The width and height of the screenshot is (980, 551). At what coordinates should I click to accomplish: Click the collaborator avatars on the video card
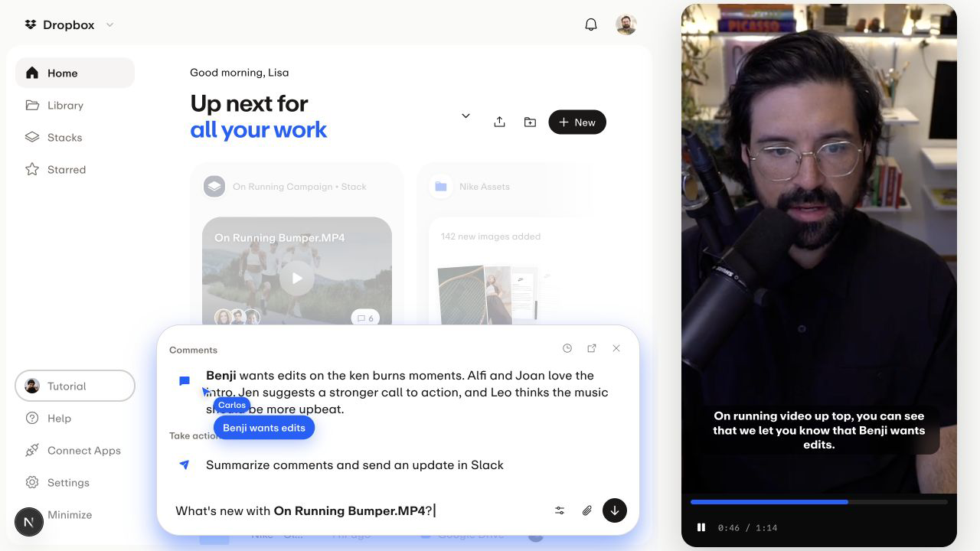point(237,318)
